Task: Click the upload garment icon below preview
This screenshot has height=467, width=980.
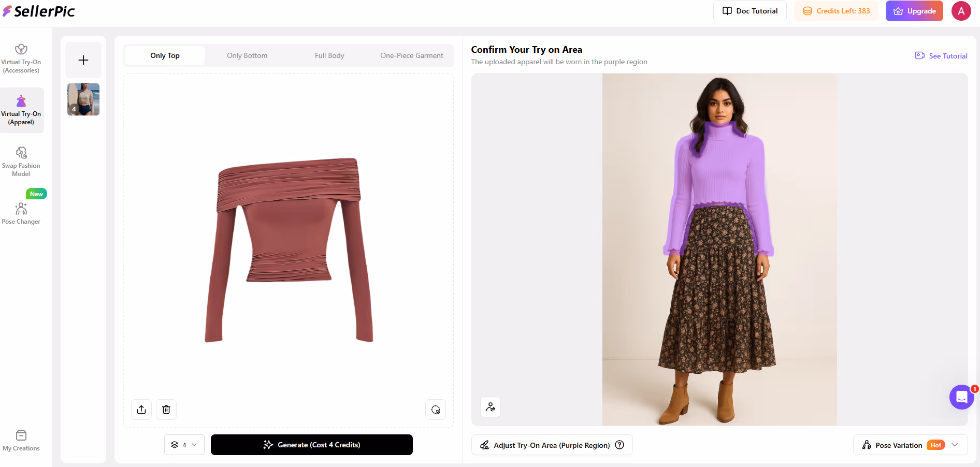Action: (141, 410)
